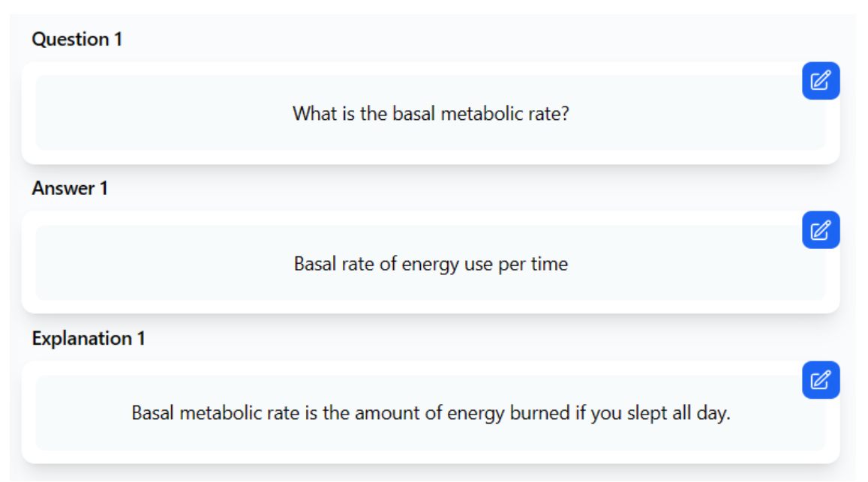The height and width of the screenshot is (482, 868).
Task: Use blue edit icon on the slept-all-day explanation
Action: 821,380
